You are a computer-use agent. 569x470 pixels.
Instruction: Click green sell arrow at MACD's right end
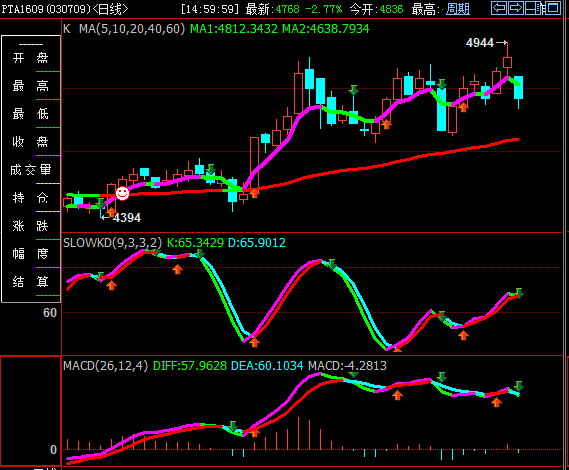pyautogui.click(x=519, y=386)
